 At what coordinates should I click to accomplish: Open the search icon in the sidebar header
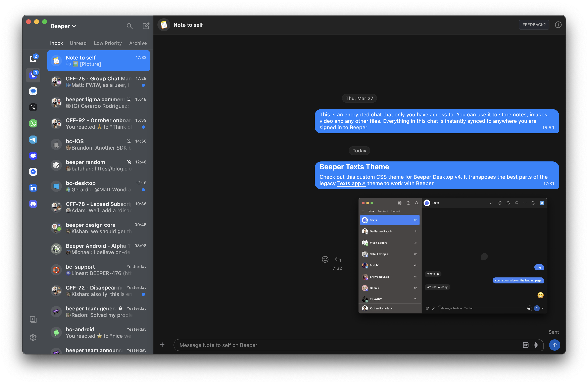click(x=130, y=26)
